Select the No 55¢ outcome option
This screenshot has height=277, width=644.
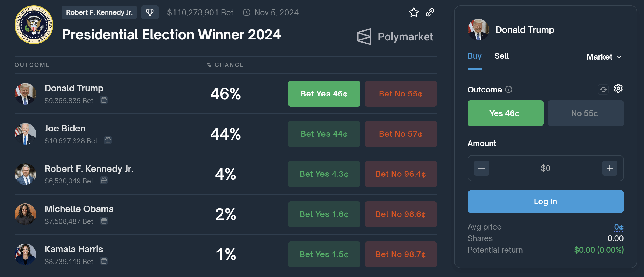click(586, 113)
